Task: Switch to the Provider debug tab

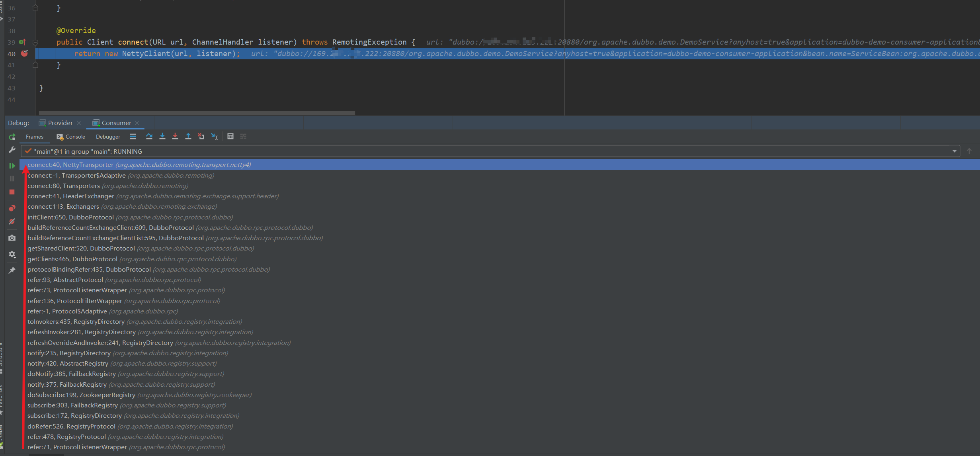Action: pos(60,123)
